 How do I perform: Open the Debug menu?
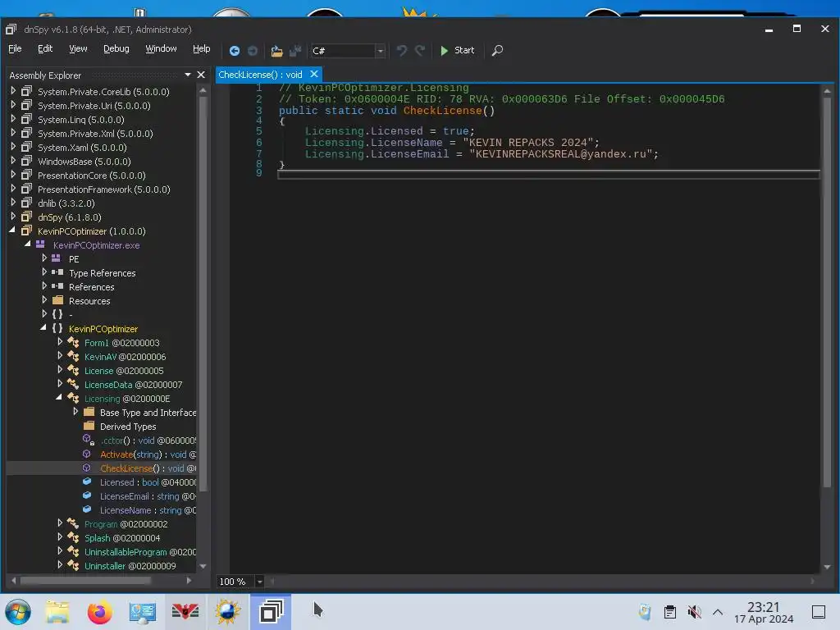(x=116, y=48)
